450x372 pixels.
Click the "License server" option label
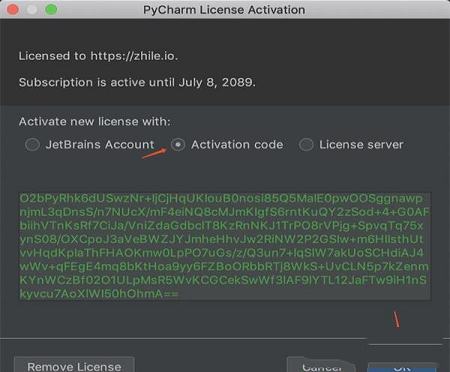361,145
